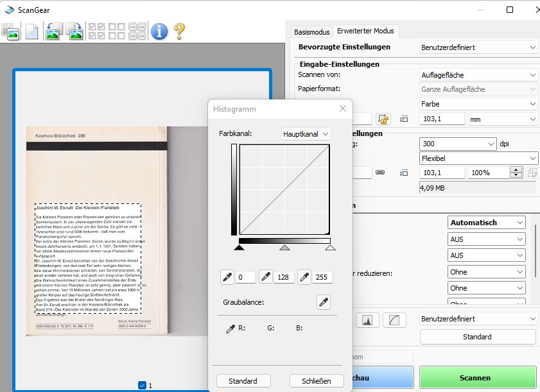Click the 4,09 MB file size value

coord(432,188)
